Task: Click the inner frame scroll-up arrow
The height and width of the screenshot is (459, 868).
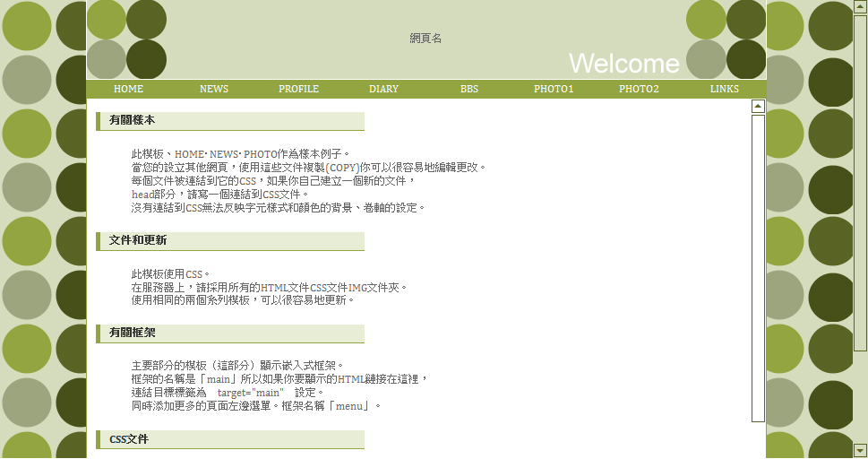Action: point(758,106)
